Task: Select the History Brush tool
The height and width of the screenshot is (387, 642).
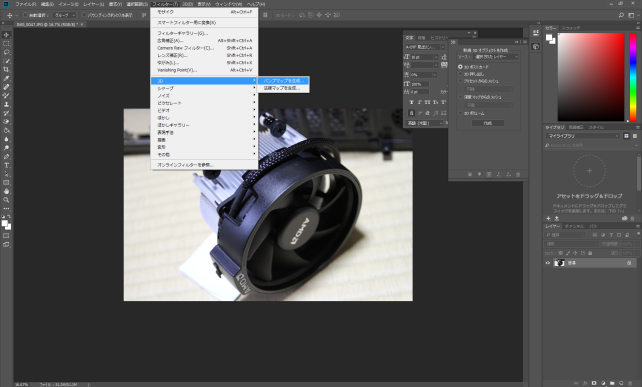Action: click(x=6, y=113)
